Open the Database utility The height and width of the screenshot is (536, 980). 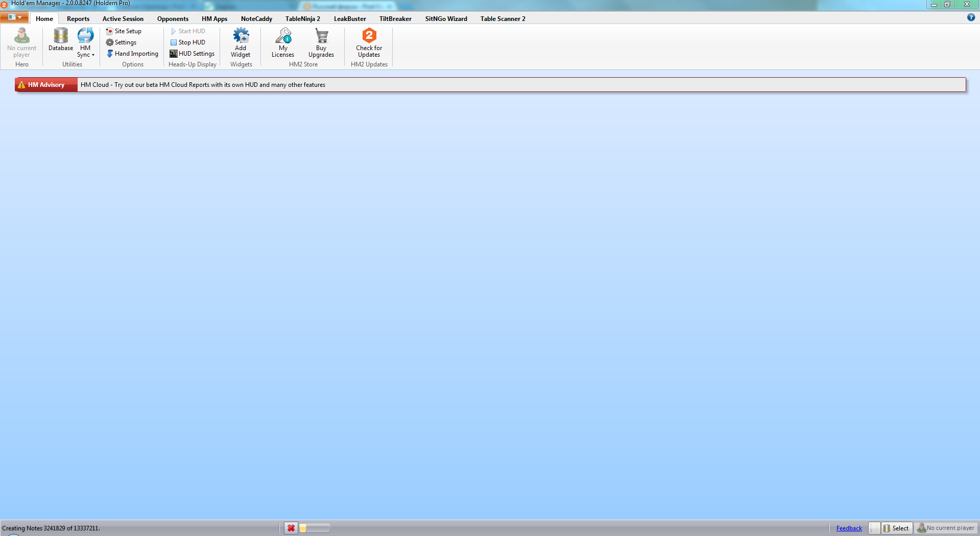(x=61, y=39)
